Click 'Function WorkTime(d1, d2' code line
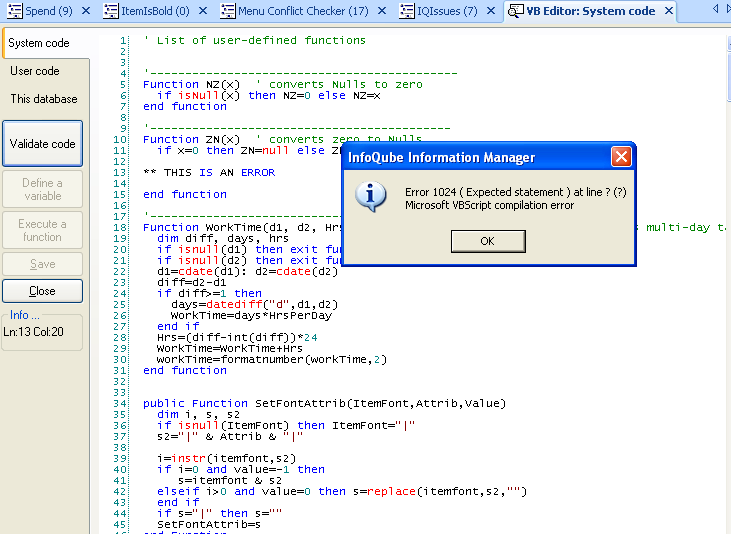 tap(242, 228)
